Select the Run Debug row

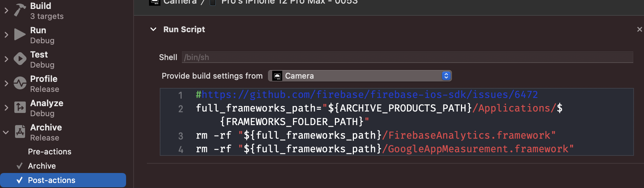[x=42, y=35]
